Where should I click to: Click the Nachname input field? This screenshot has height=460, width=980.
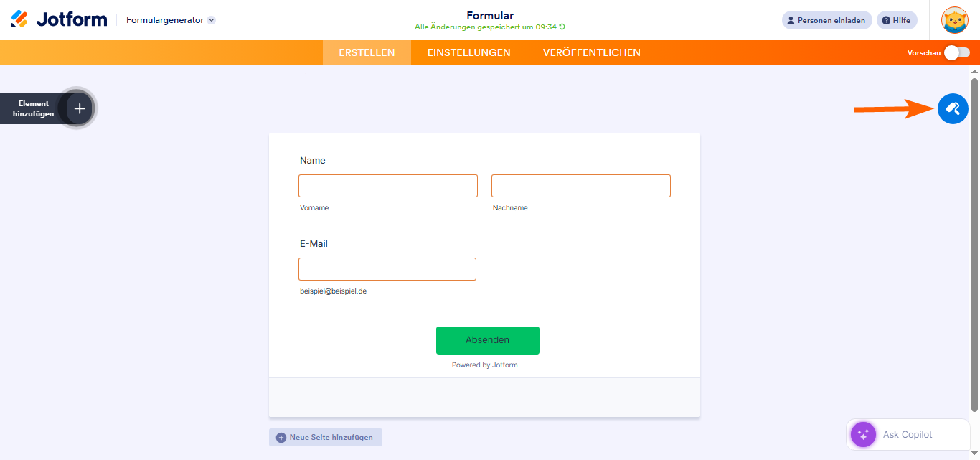click(580, 186)
